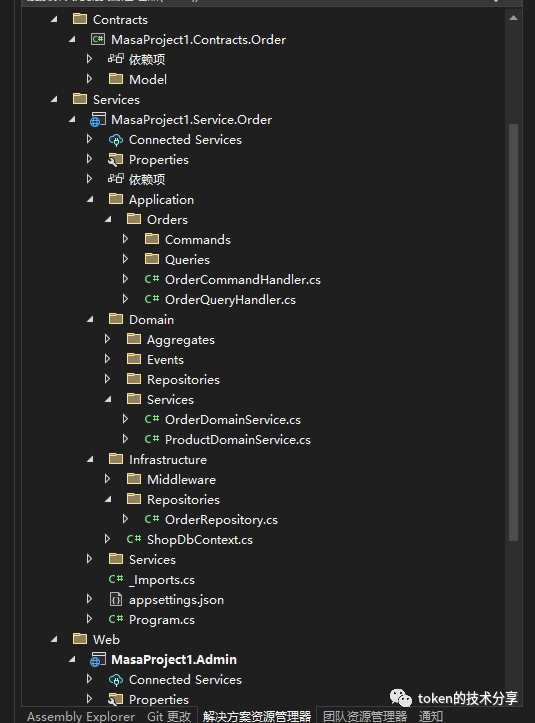
Task: Select the OrderRepository.cs file name
Action: coord(221,520)
